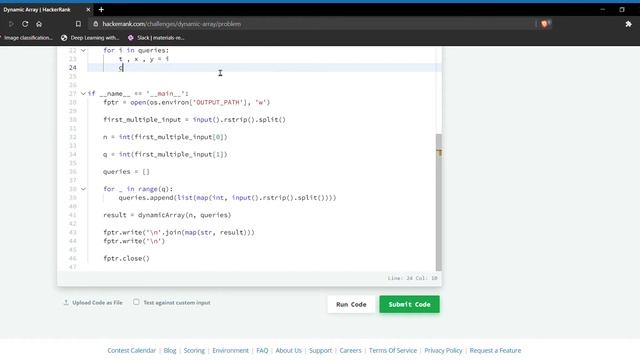
Task: Bookmark this page icon
Action: (78, 24)
